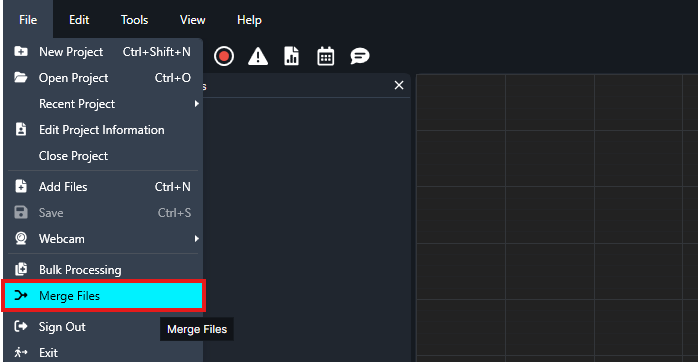
Task: Open the report chart document icon
Action: coord(292,57)
